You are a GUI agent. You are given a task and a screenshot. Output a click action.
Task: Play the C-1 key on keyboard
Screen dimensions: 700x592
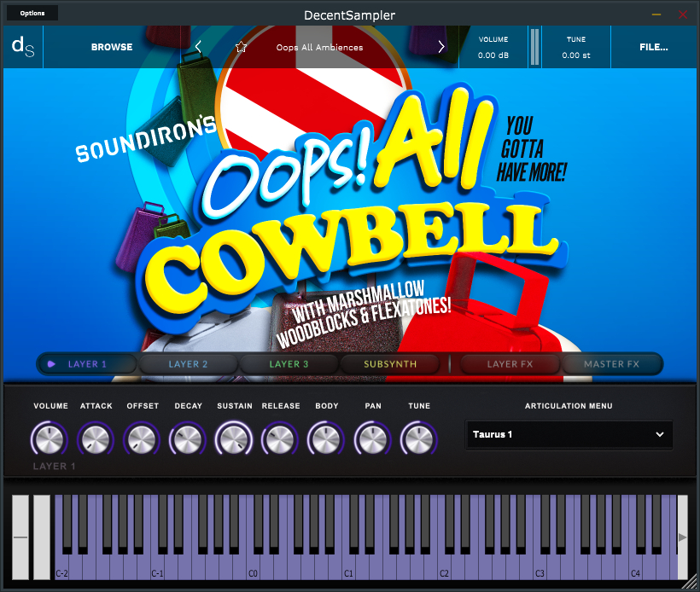click(157, 568)
